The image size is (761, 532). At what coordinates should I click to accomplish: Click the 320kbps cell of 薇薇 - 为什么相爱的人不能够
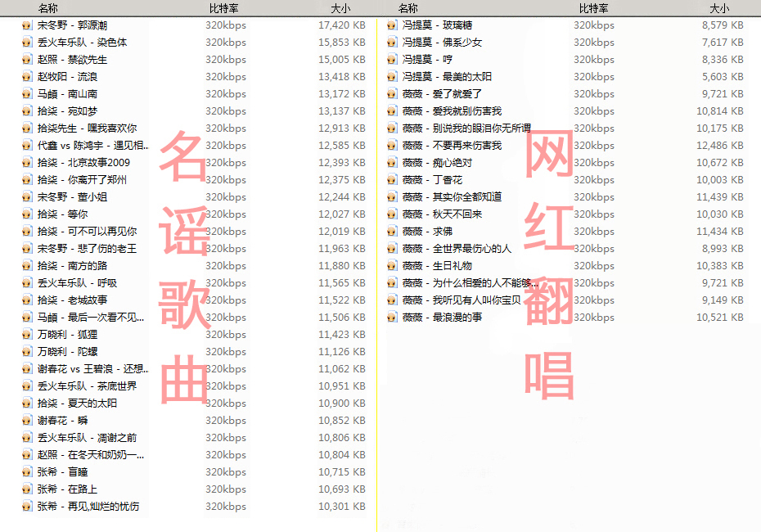[594, 283]
